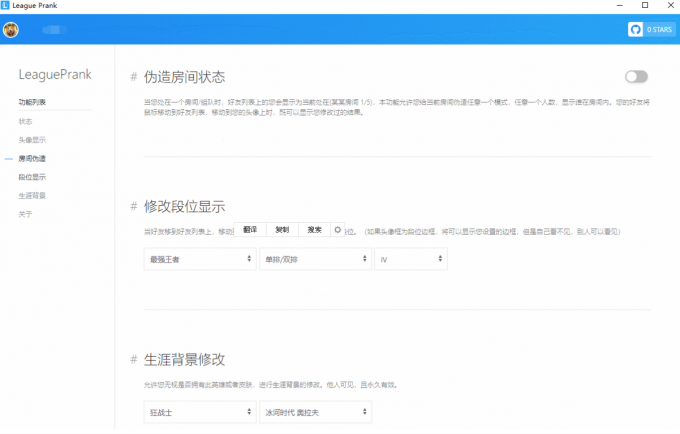Go to 段位显示 in sidebar
This screenshot has width=680, height=434.
click(32, 177)
